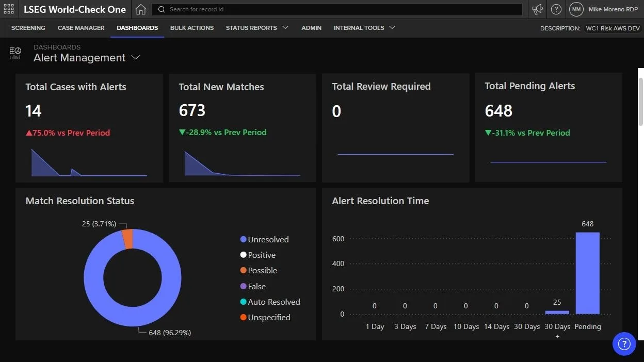Open announcements megaphone icon
This screenshot has width=644, height=362.
pos(538,9)
